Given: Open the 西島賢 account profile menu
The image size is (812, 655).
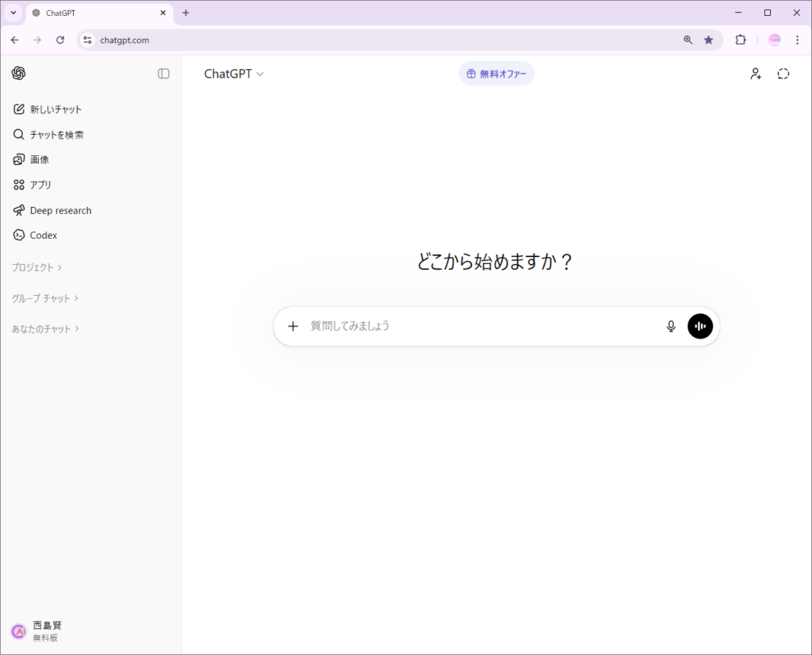Looking at the screenshot, I should [48, 631].
